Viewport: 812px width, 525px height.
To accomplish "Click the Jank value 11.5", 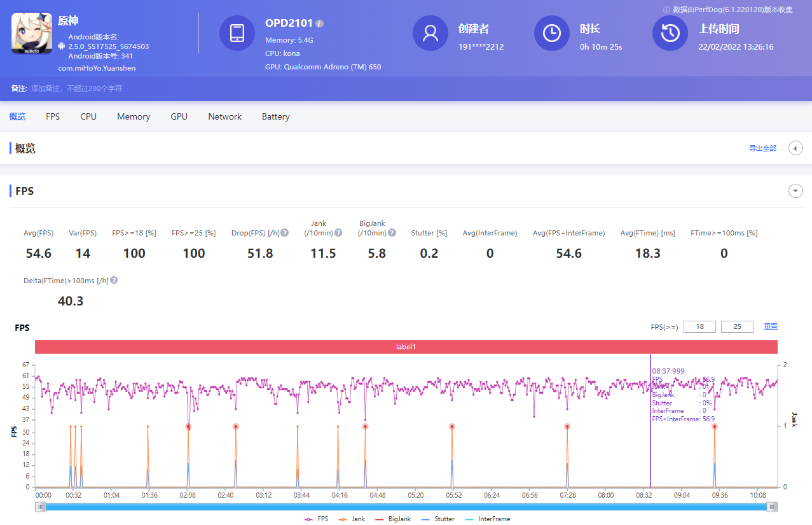I will pyautogui.click(x=323, y=253).
